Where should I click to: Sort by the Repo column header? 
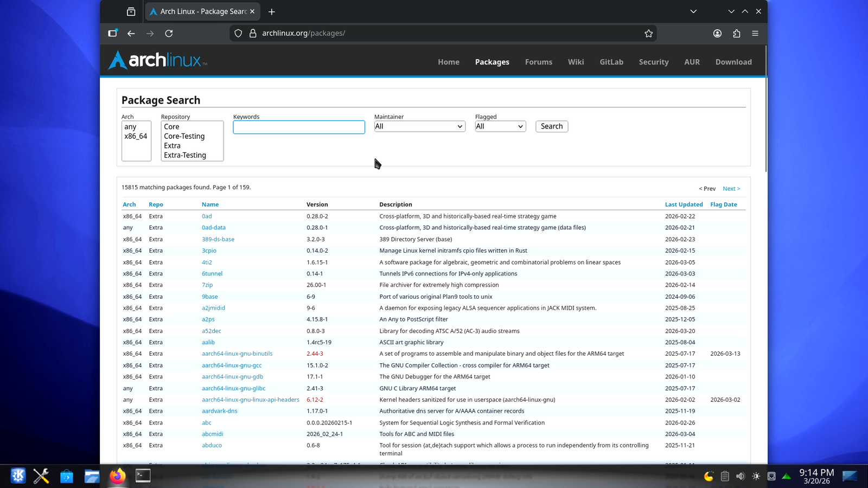(x=156, y=204)
